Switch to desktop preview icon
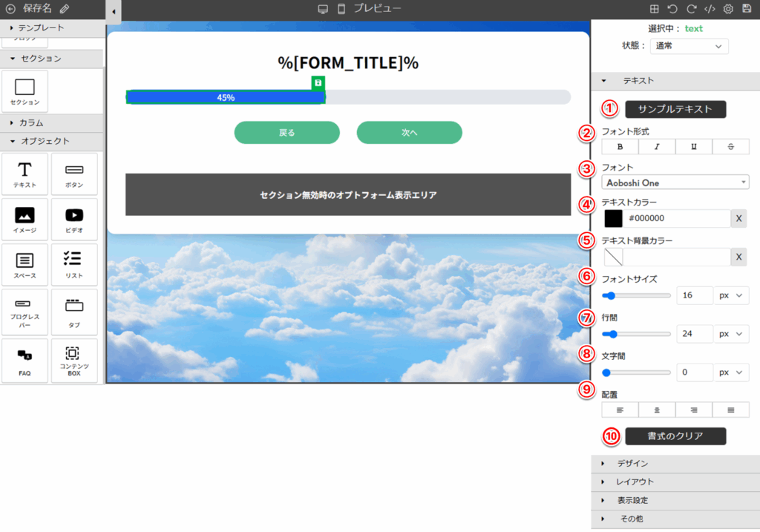 coord(323,9)
